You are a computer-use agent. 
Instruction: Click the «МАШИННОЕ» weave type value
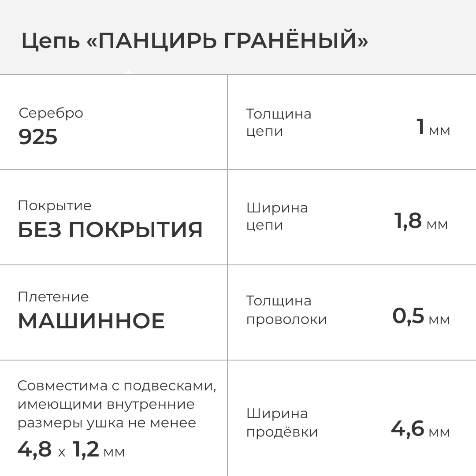click(91, 321)
